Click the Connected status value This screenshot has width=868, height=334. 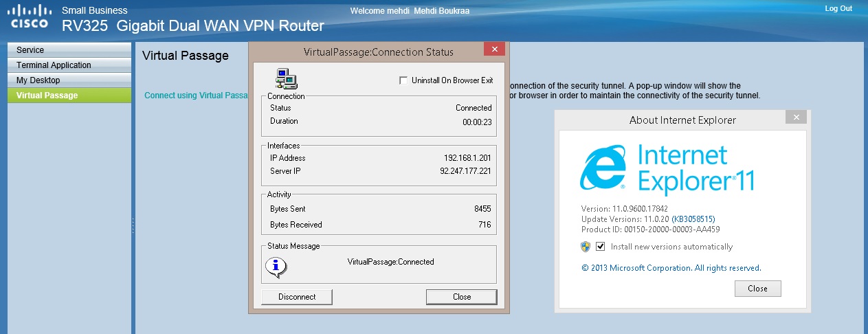pyautogui.click(x=474, y=108)
